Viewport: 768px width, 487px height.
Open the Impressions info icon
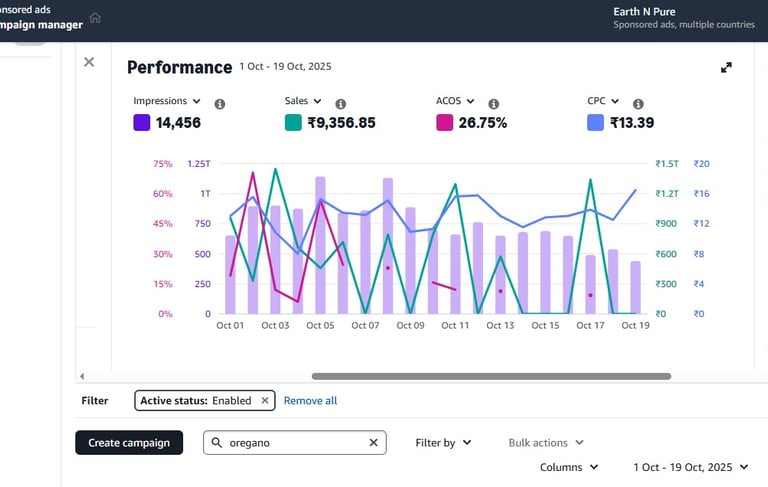[220, 104]
